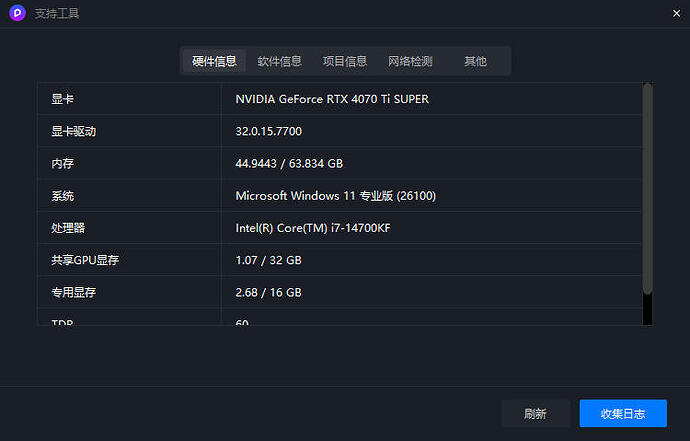Open the 软件信息 tab

pyautogui.click(x=279, y=61)
